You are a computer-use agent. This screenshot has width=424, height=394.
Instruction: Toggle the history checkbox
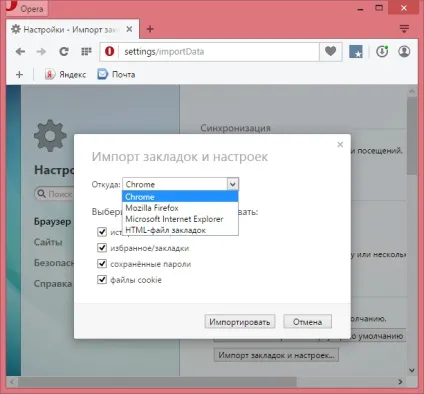[x=102, y=232]
